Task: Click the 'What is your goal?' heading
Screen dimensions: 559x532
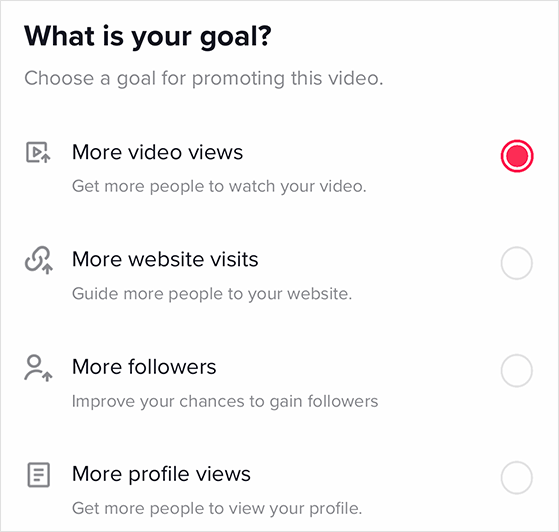Action: (148, 37)
